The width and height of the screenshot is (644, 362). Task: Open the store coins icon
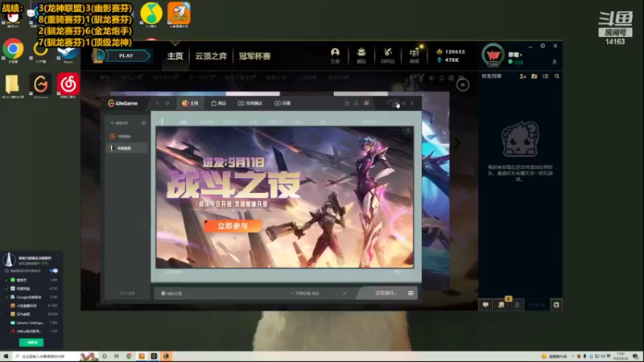[x=415, y=56]
